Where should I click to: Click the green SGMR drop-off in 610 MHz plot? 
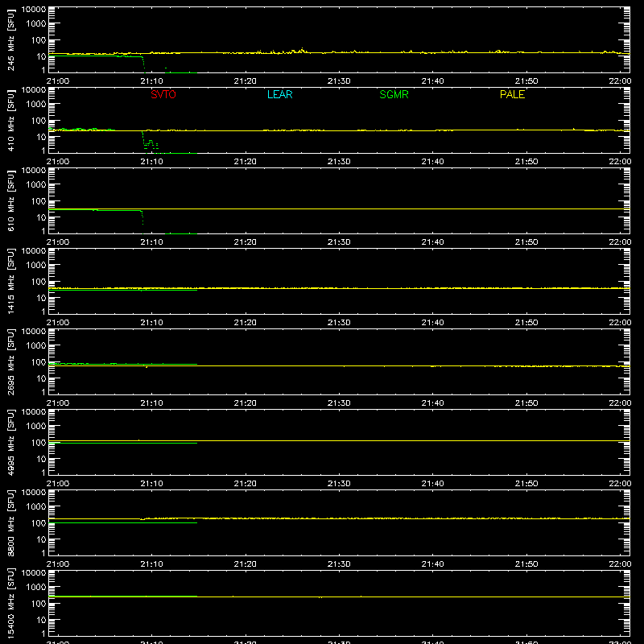tap(142, 222)
